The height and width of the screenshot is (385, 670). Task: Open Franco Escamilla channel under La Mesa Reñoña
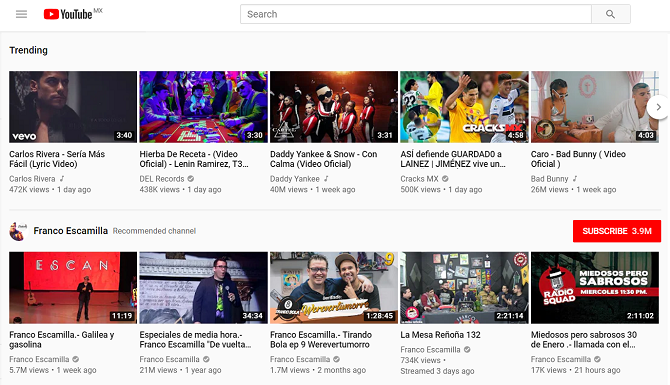[430, 350]
